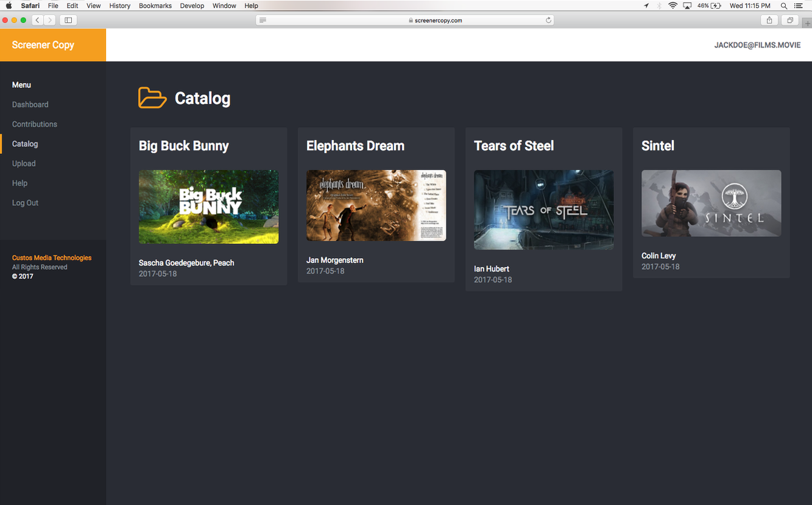Click the Bluetooth icon in menu bar

(x=659, y=5)
